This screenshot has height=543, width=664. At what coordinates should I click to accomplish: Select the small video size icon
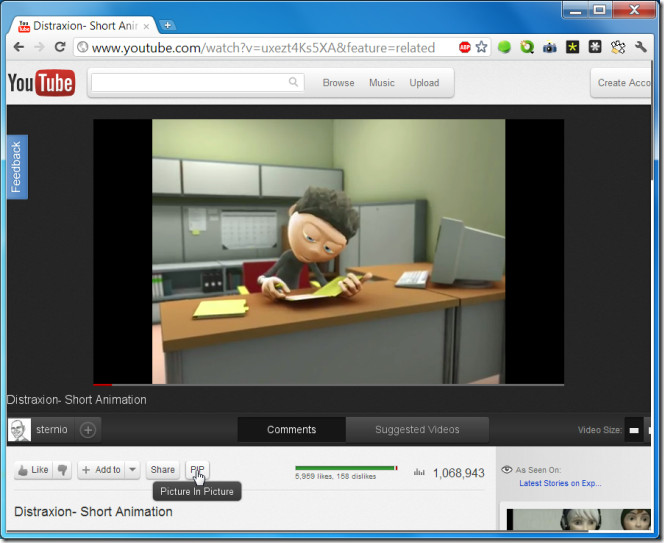click(x=634, y=430)
